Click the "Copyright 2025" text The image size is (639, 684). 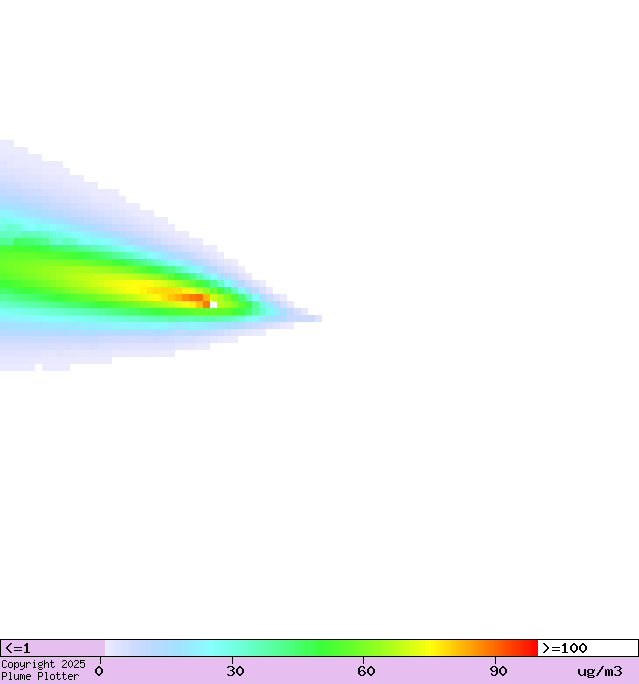43,664
